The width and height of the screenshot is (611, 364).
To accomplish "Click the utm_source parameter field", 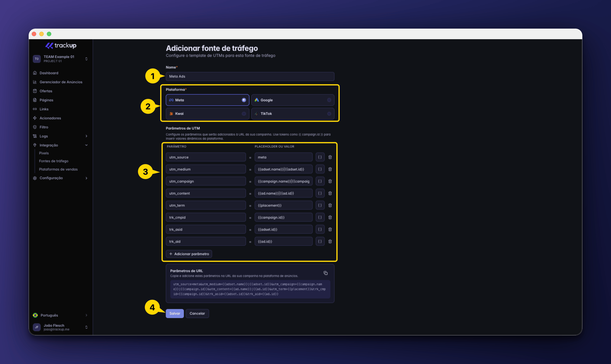I will pyautogui.click(x=206, y=157).
